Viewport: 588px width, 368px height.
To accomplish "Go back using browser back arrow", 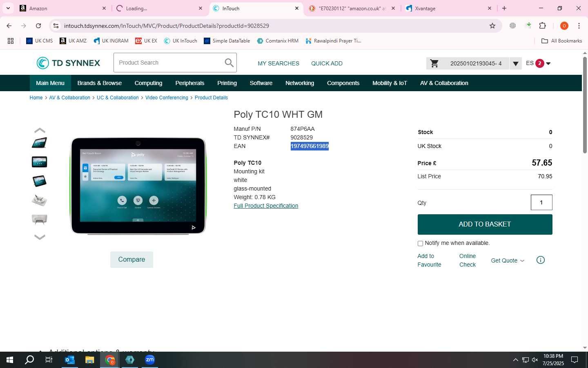I will [x=9, y=26].
